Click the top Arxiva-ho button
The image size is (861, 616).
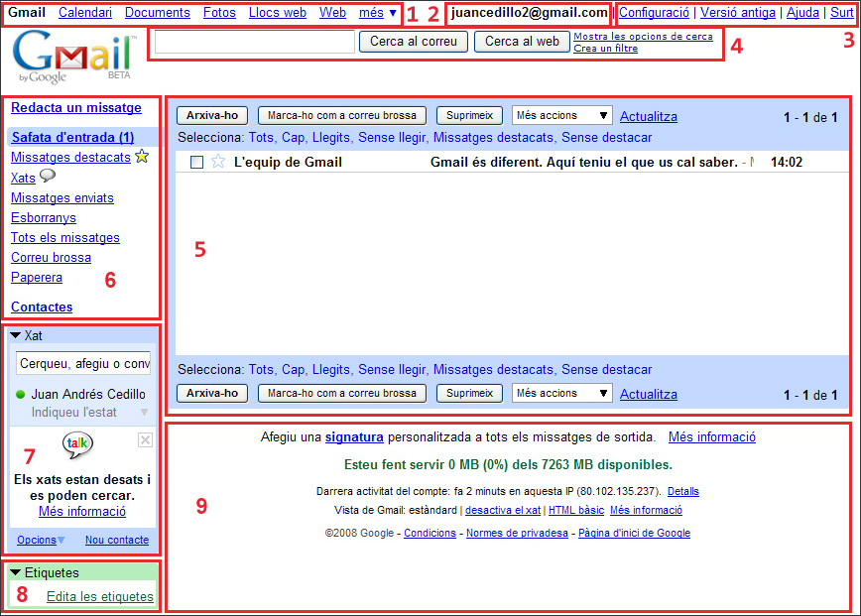212,116
